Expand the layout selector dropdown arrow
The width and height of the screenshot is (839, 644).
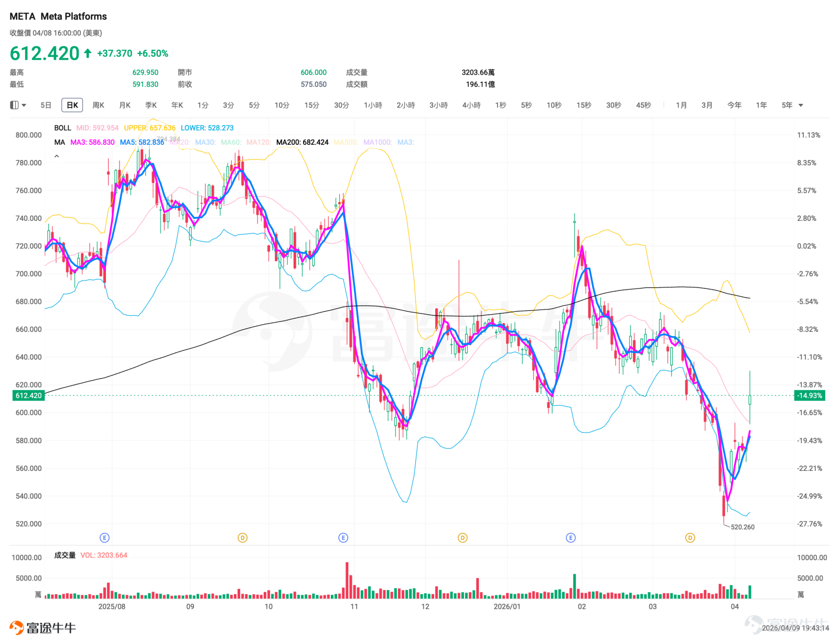(24, 105)
